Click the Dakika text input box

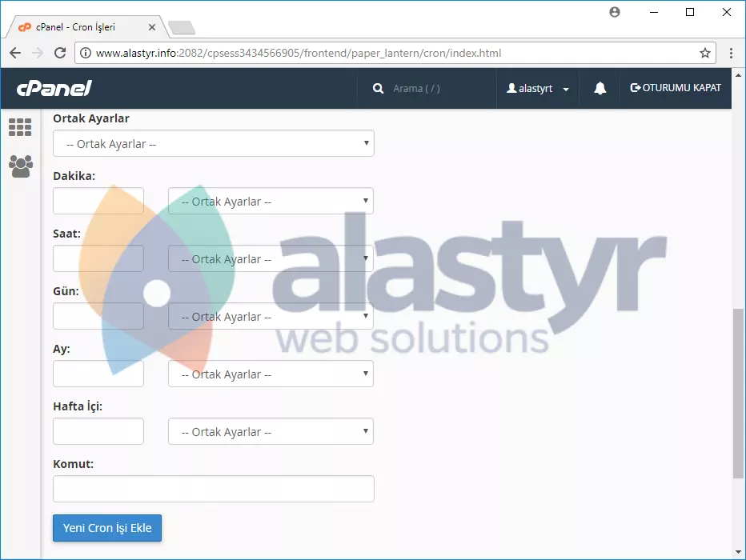tap(98, 201)
